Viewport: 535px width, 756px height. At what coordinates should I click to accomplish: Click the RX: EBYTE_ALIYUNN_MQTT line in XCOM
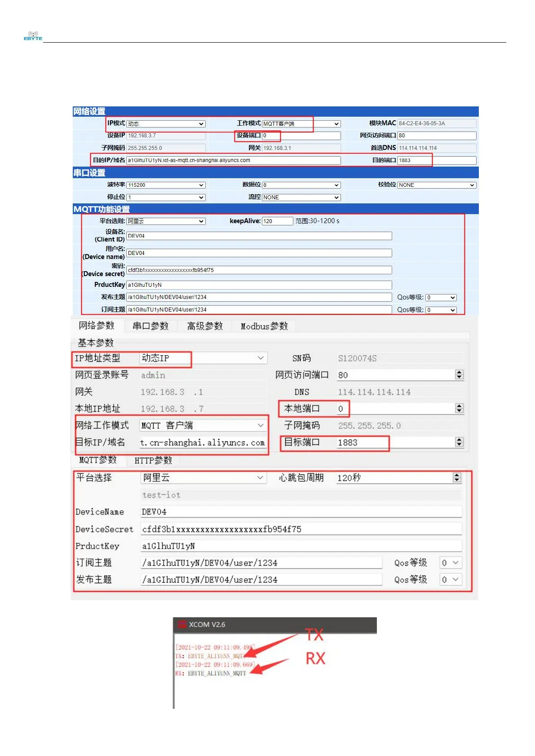click(x=210, y=673)
